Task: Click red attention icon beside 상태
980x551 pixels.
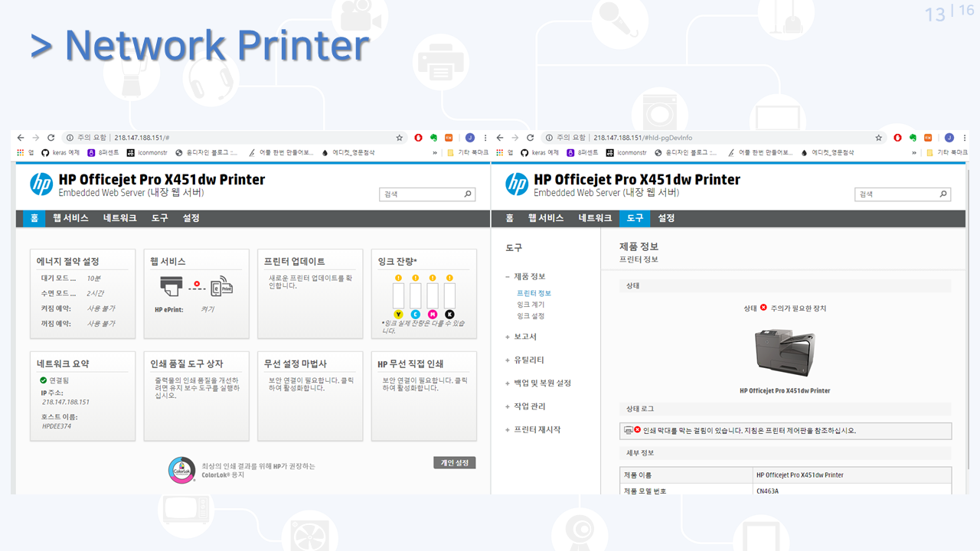Action: pos(763,308)
